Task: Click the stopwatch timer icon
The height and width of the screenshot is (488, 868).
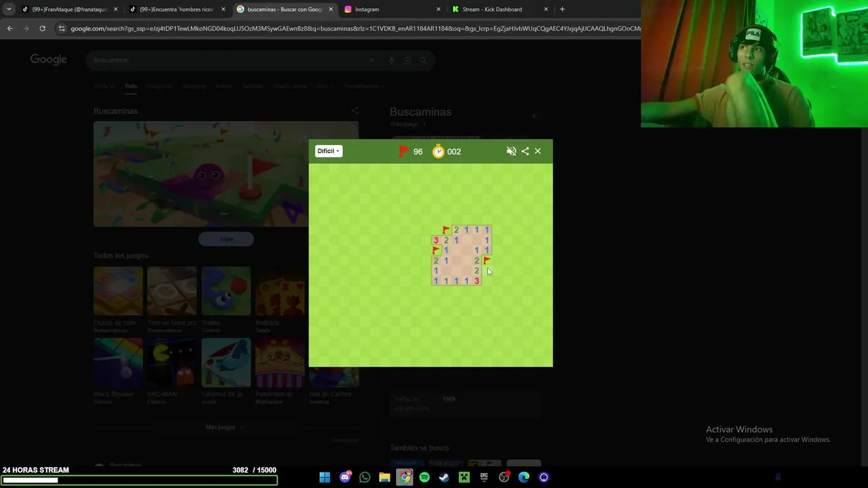Action: pos(439,151)
